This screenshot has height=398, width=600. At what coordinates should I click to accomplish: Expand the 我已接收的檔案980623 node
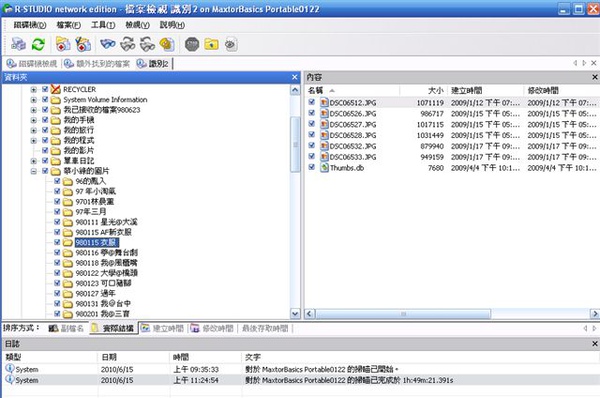coord(34,110)
